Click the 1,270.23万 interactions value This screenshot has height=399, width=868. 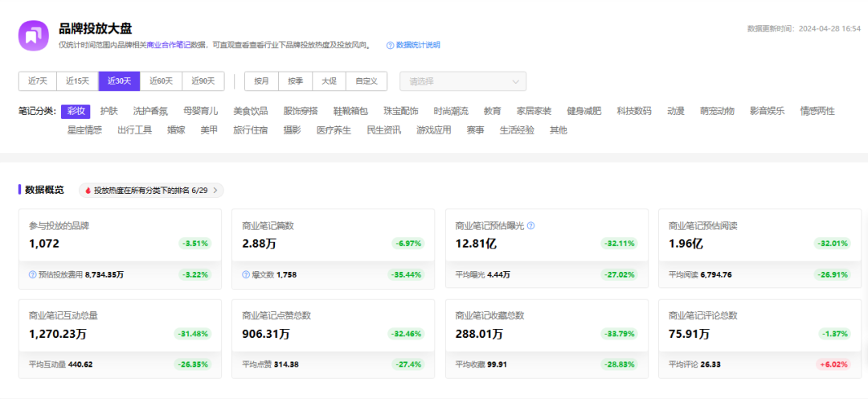click(x=58, y=334)
